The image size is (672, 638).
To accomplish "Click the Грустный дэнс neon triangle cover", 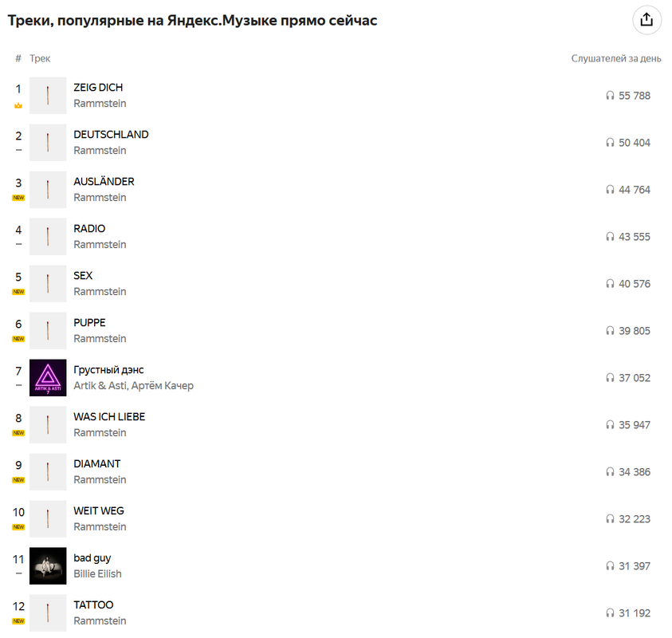I will (48, 378).
